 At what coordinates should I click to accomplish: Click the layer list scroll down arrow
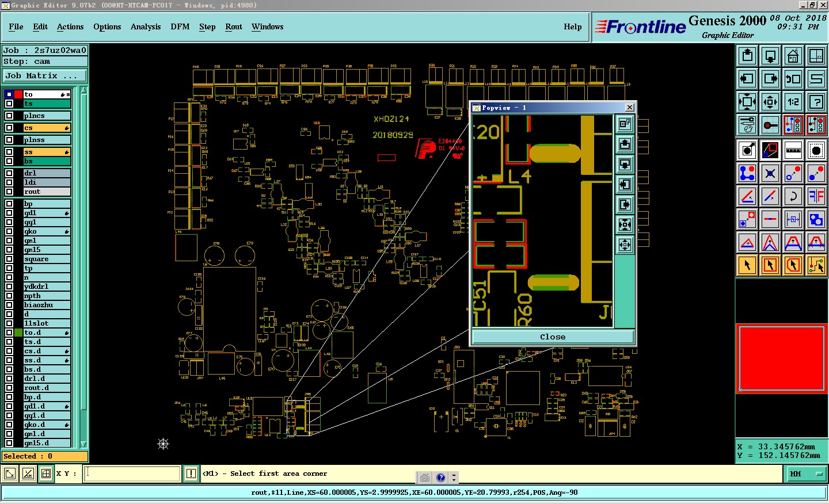click(x=84, y=444)
